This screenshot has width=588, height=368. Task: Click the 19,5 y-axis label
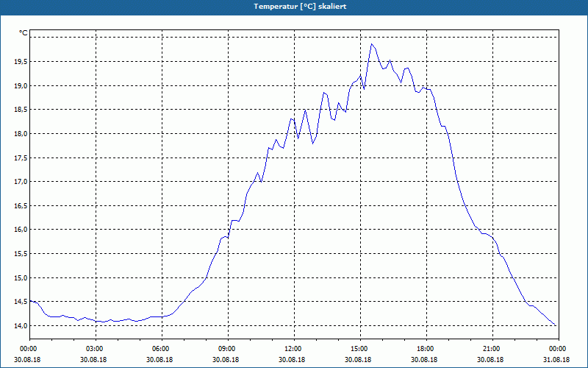coord(21,62)
